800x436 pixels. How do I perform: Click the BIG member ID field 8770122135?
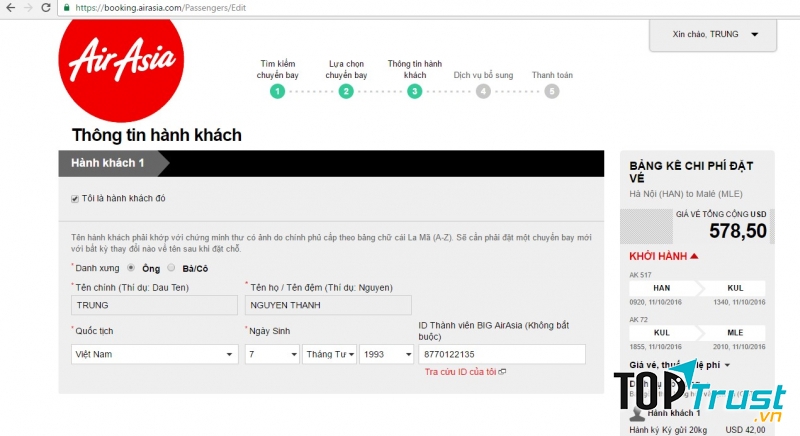point(502,354)
